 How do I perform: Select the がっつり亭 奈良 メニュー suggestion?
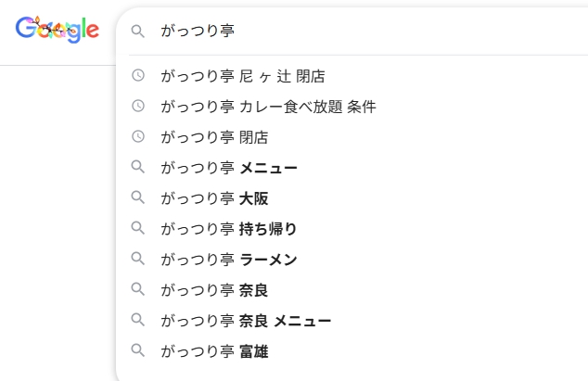[246, 321]
